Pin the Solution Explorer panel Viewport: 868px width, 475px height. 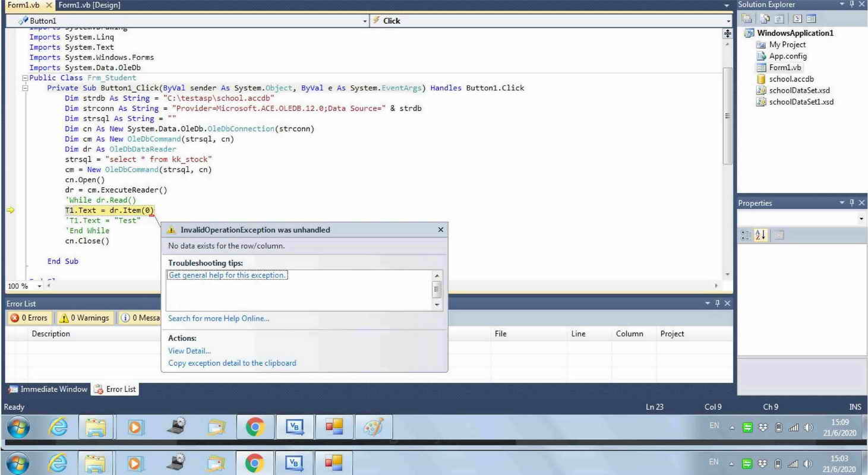853,5
